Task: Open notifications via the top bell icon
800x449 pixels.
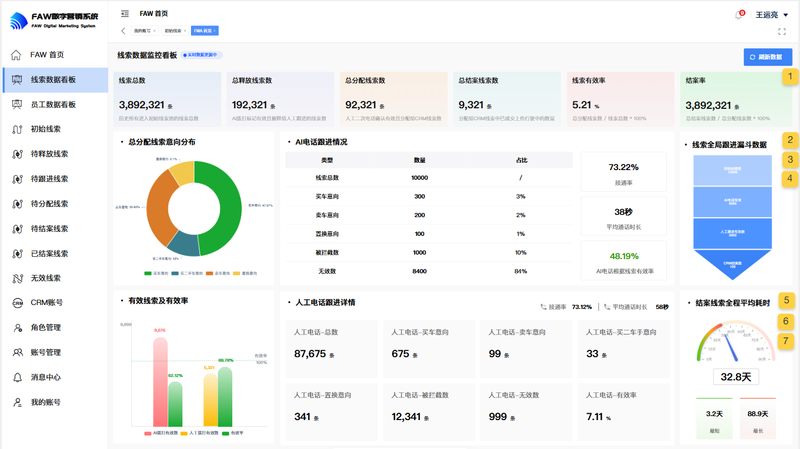Action: 739,15
